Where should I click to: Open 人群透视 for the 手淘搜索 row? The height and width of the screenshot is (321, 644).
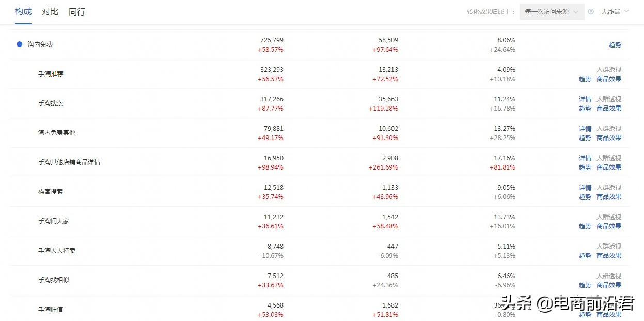coord(608,99)
